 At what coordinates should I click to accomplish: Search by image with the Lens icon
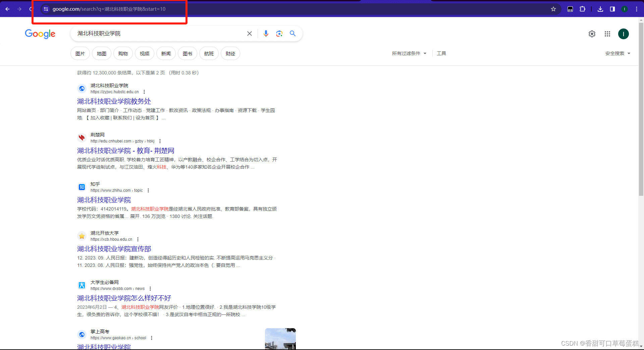click(279, 34)
